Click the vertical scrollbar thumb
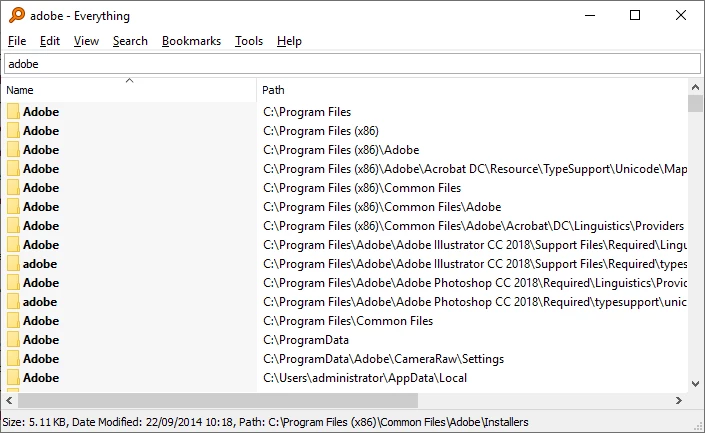705x433 pixels. tap(696, 103)
